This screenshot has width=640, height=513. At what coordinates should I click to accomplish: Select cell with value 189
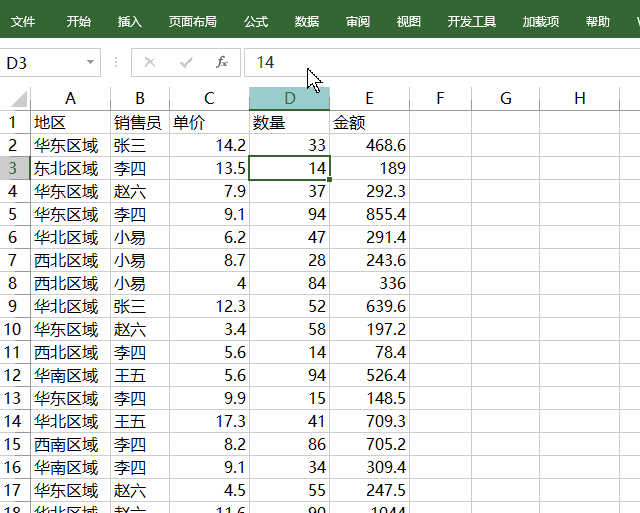[369, 168]
